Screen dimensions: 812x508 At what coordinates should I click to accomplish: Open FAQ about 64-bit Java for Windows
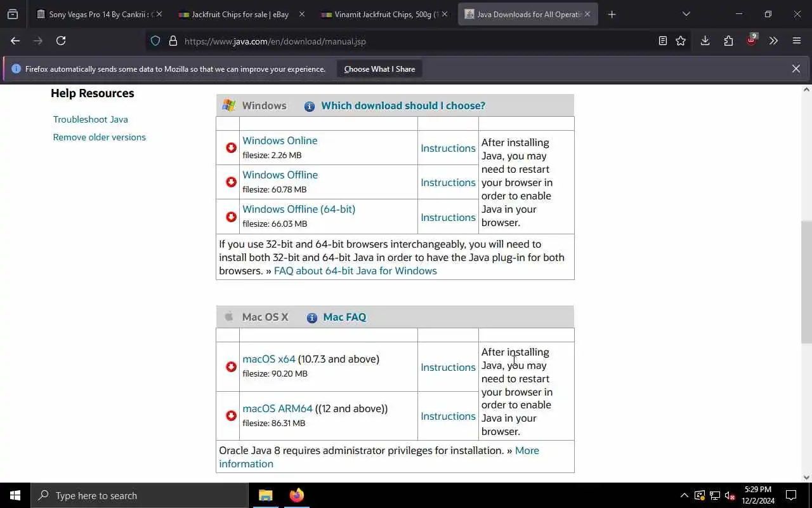tap(355, 271)
